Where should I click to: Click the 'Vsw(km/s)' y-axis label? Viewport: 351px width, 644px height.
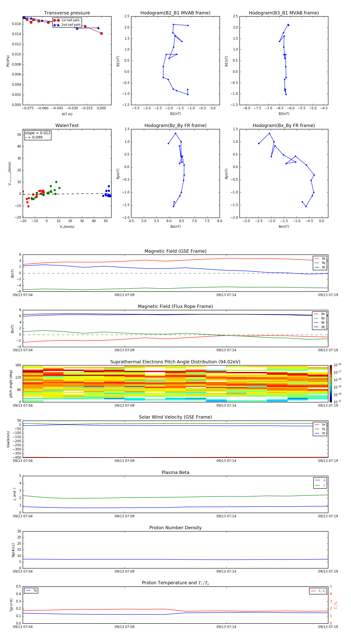8,439
